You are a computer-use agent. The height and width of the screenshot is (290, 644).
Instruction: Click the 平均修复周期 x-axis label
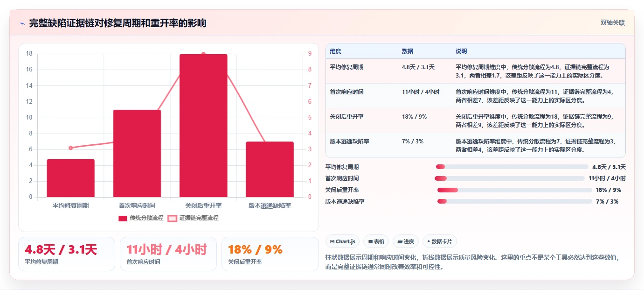coord(71,205)
